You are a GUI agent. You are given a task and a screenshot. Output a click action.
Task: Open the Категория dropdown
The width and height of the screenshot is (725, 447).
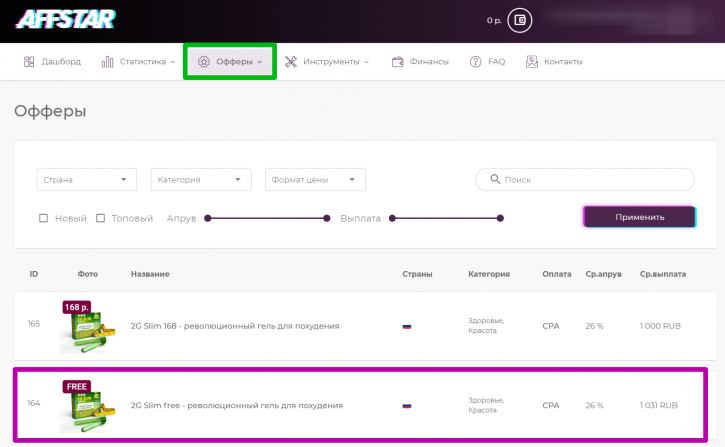tap(201, 179)
